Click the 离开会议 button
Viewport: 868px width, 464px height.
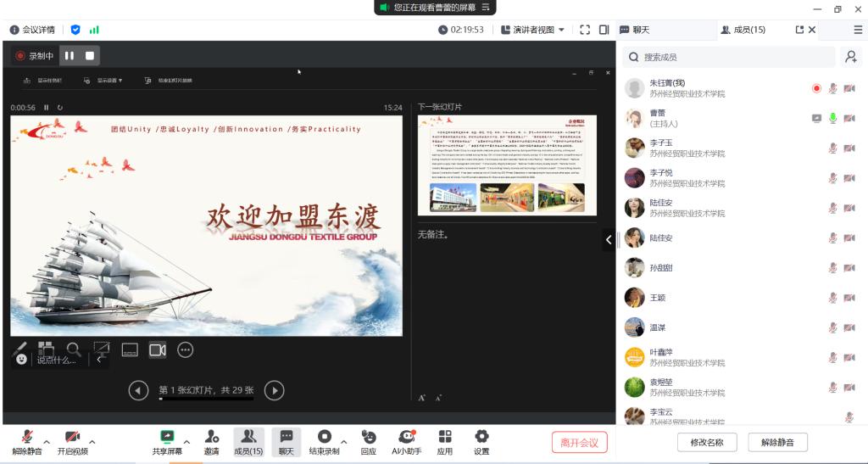click(x=580, y=443)
